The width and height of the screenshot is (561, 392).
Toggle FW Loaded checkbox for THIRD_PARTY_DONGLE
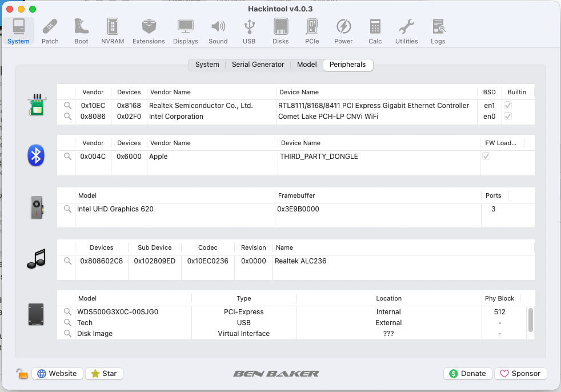pyautogui.click(x=486, y=156)
